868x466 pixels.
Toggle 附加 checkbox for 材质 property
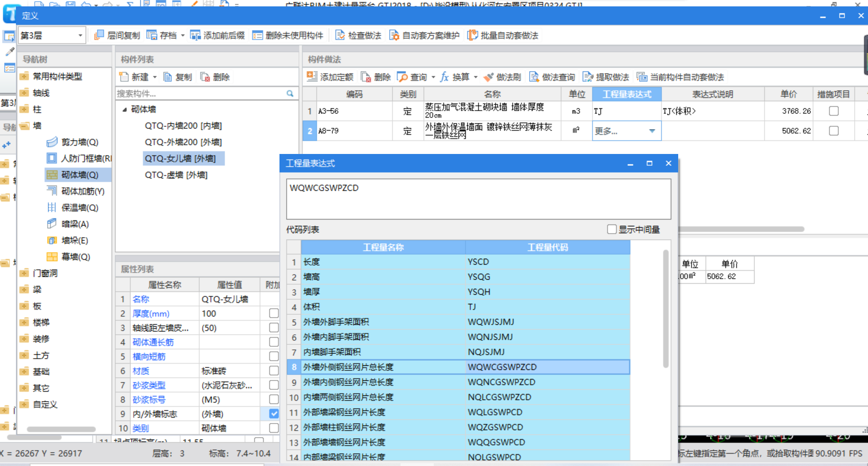point(274,371)
